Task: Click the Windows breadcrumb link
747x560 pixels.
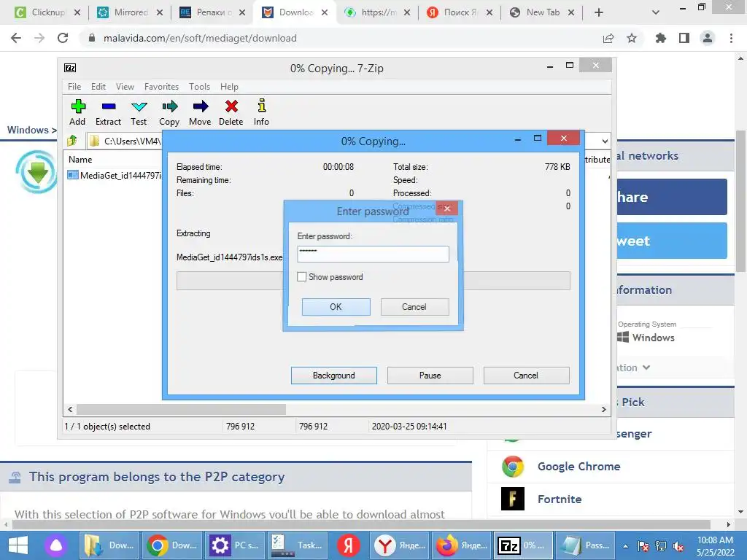Action: (x=28, y=130)
